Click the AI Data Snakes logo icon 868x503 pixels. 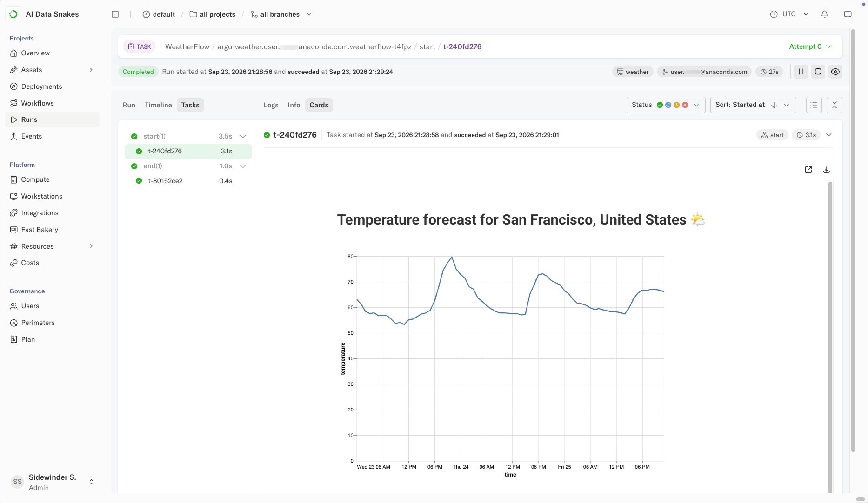(13, 14)
